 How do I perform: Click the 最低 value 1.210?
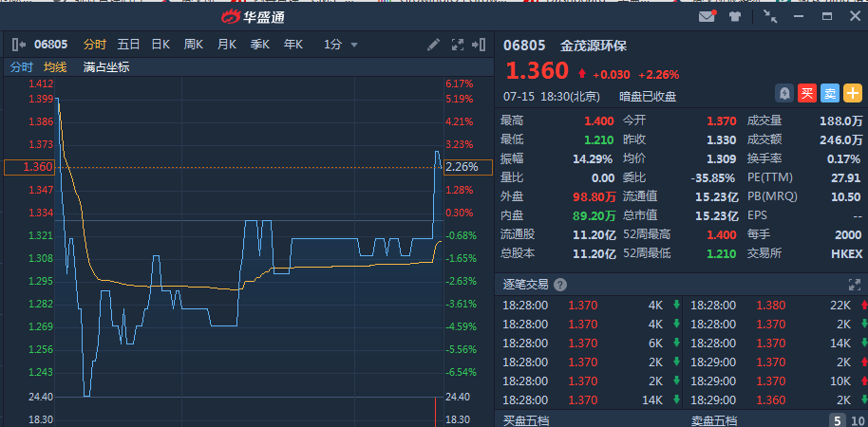pos(599,139)
